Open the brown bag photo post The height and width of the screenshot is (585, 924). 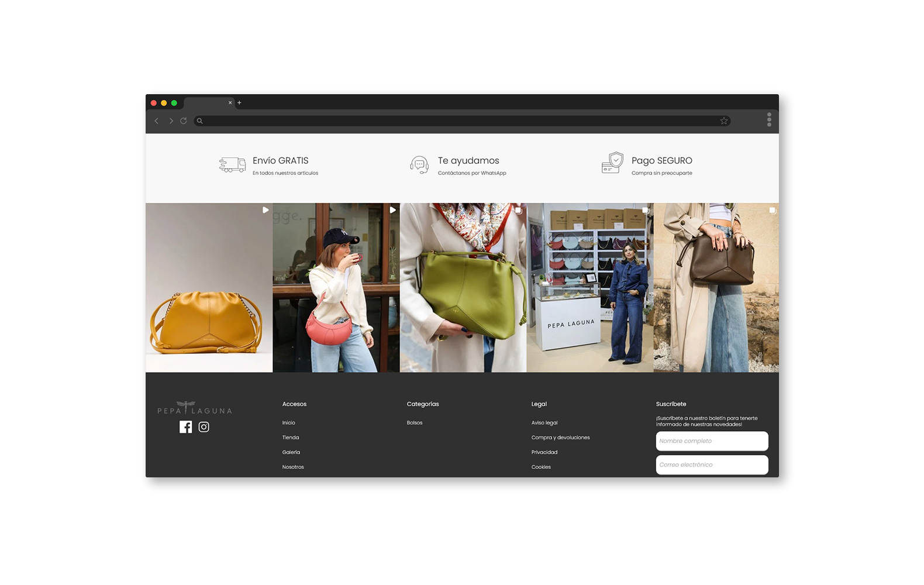(x=716, y=287)
